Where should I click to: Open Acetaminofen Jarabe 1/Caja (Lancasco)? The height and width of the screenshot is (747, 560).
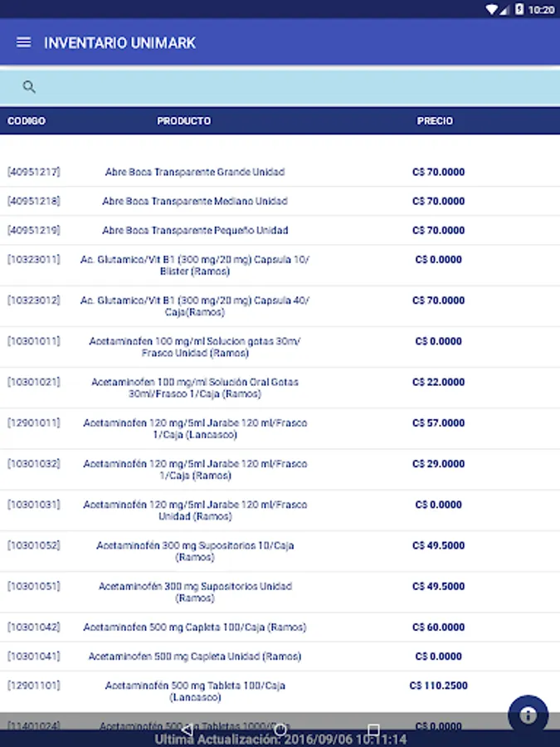pos(195,429)
